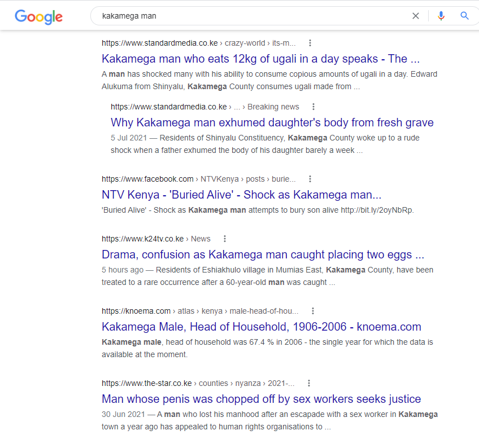Open 'Drama, confusion as Kakamega man' article

(x=263, y=254)
